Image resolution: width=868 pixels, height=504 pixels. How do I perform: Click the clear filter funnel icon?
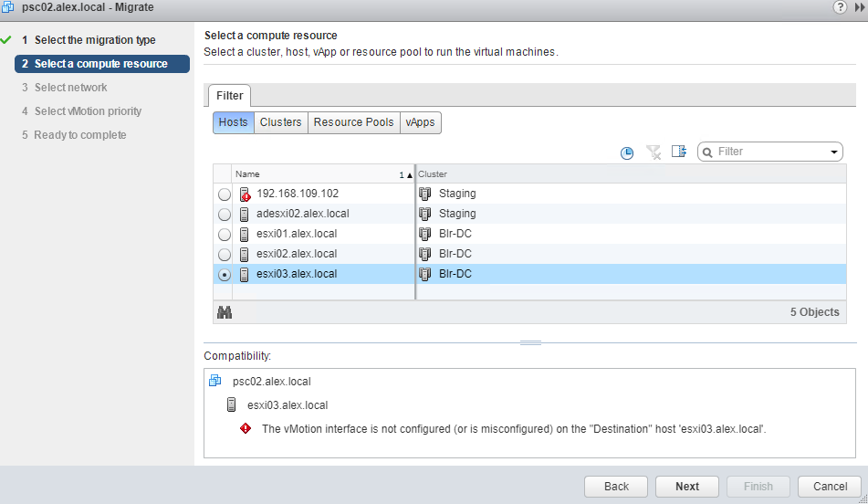pos(654,152)
